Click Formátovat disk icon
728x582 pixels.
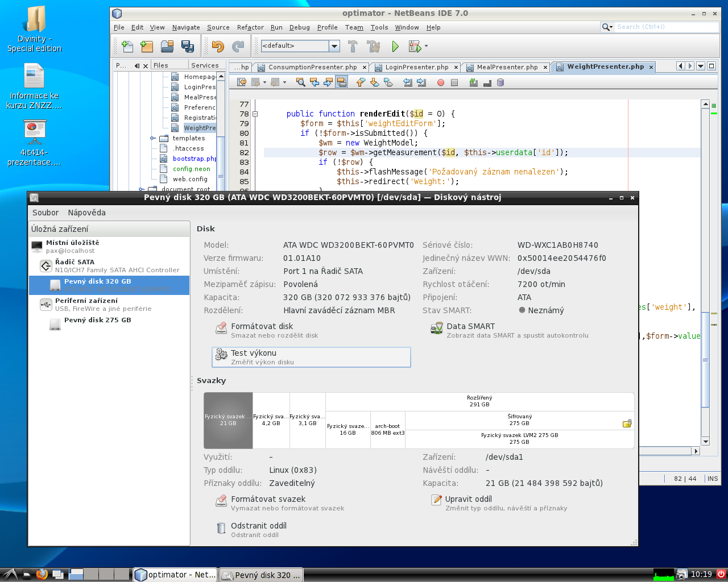tap(221, 329)
